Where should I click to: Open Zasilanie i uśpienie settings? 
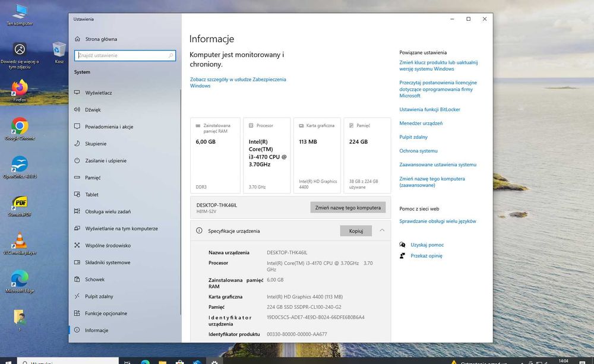[106, 160]
